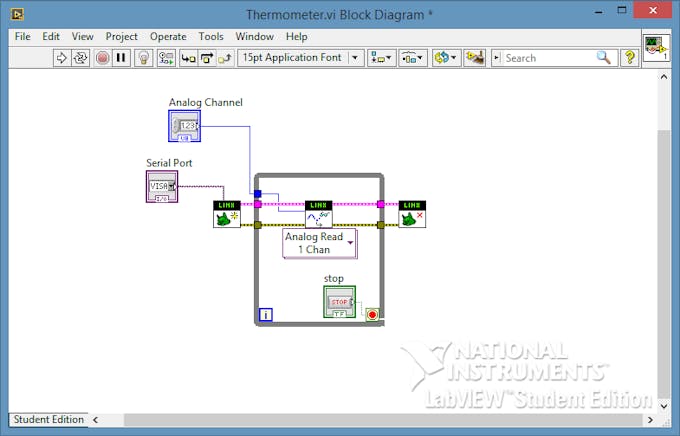Click the Step Into button
The image size is (680, 436).
(188, 58)
